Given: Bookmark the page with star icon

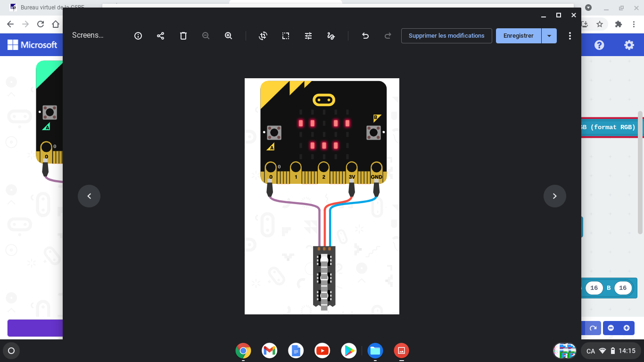Looking at the screenshot, I should point(600,24).
